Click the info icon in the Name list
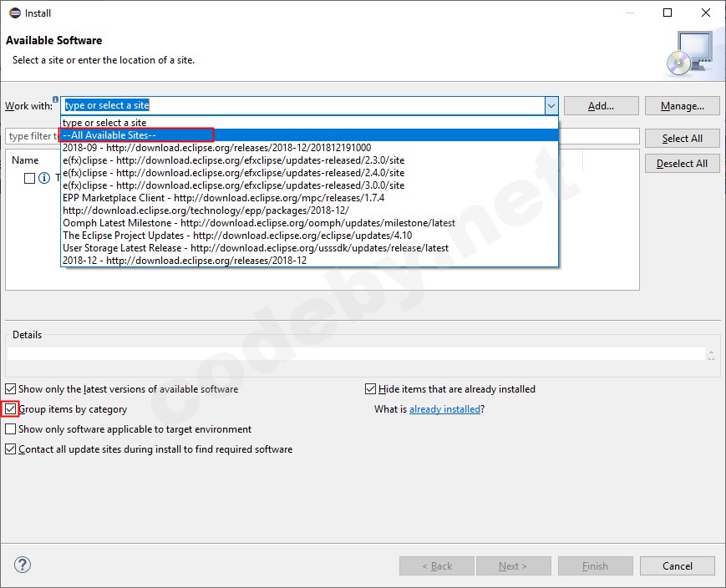726x588 pixels. click(44, 178)
